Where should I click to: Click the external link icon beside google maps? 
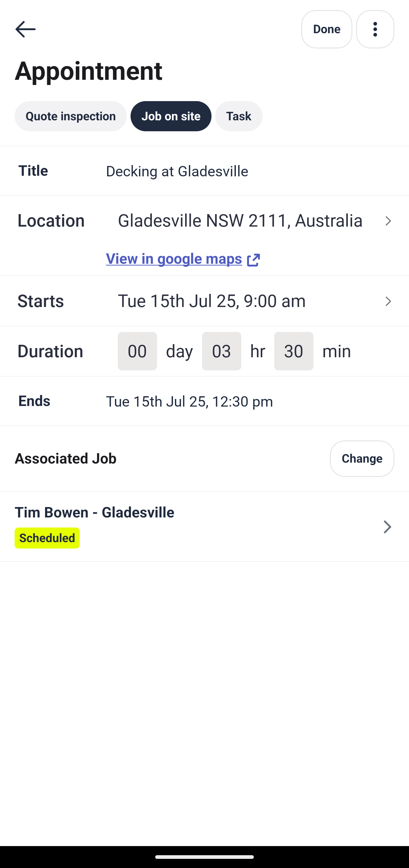253,260
